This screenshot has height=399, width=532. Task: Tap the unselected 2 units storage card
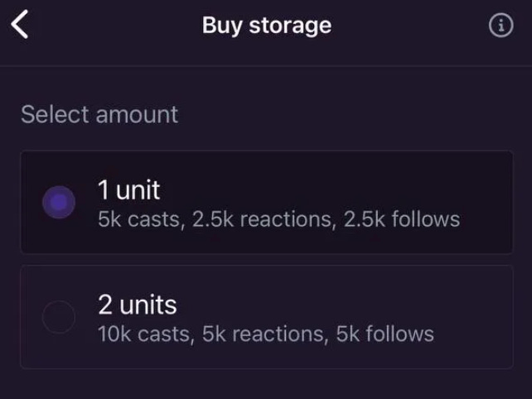point(267,317)
